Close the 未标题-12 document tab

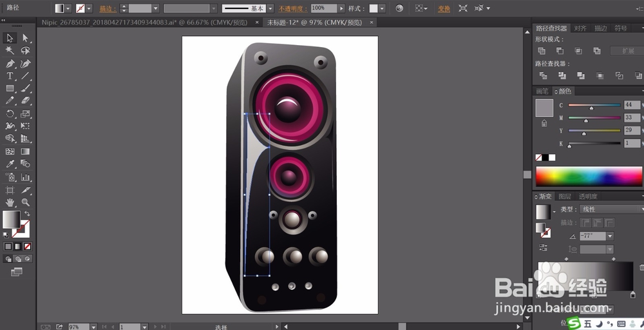pyautogui.click(x=372, y=22)
